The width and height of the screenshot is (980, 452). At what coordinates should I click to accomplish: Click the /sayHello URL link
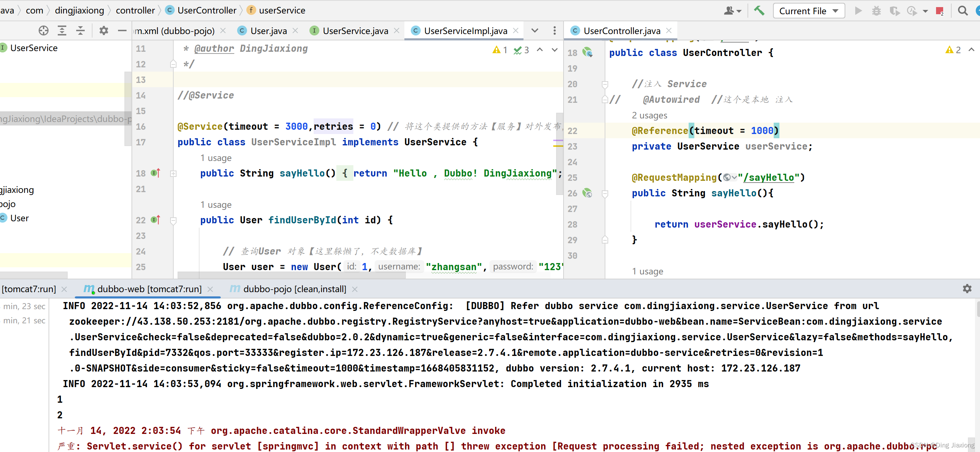768,177
